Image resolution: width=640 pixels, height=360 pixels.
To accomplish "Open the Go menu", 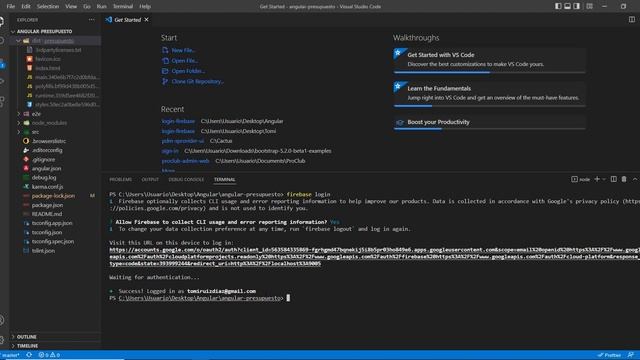I will 87,7.
